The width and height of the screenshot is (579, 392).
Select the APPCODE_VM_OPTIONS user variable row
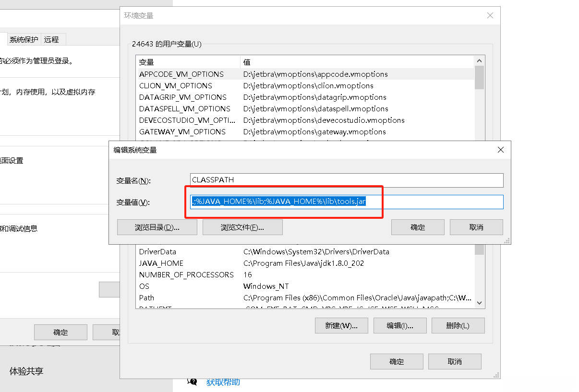click(x=305, y=74)
